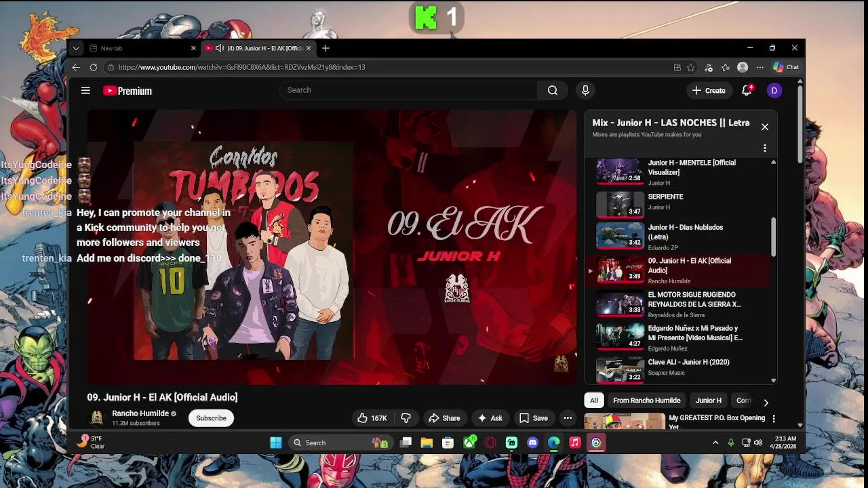Show more filter chips with right chevron
The height and width of the screenshot is (488, 868).
pos(766,402)
